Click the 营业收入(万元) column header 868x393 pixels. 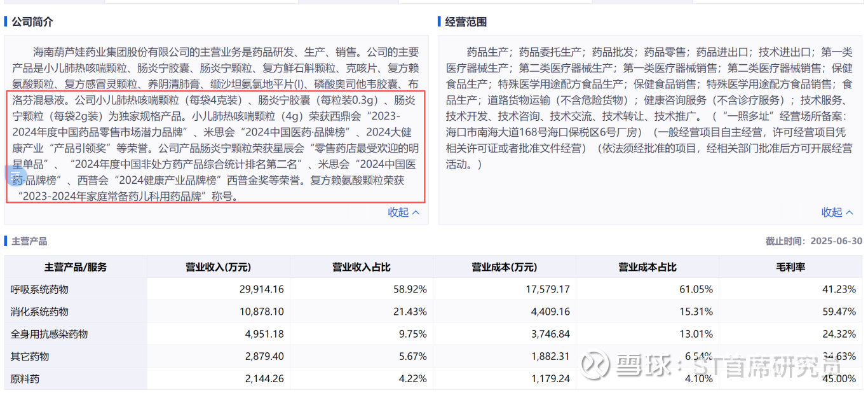[218, 267]
